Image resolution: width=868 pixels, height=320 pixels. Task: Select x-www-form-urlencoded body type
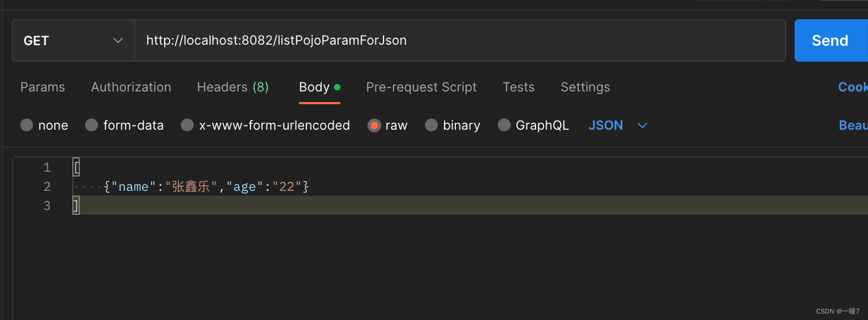[187, 125]
